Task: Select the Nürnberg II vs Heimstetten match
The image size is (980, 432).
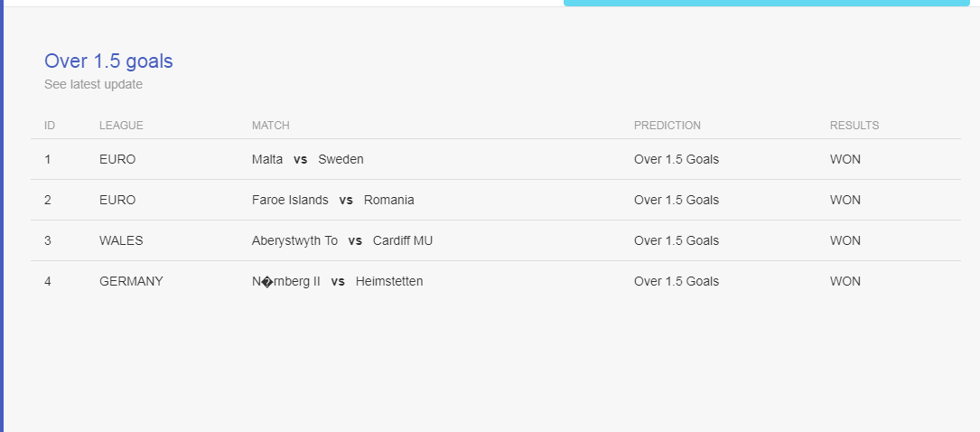Action: [338, 281]
